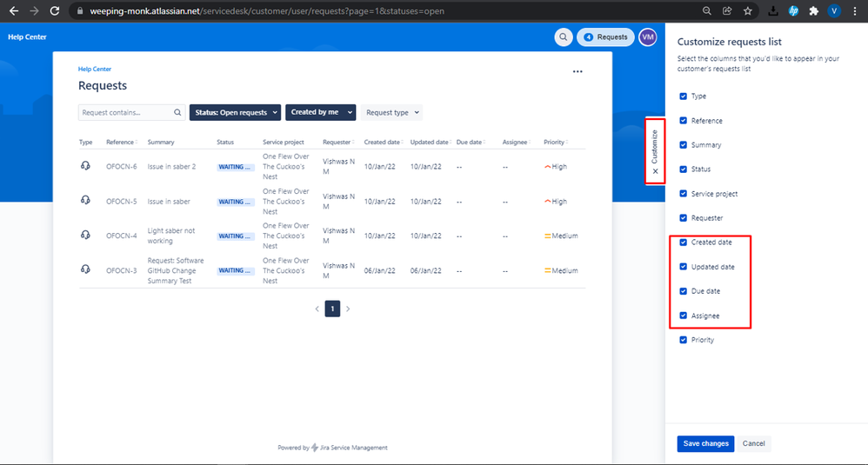This screenshot has height=465, width=868.
Task: Expand the Request type filter
Action: click(391, 112)
